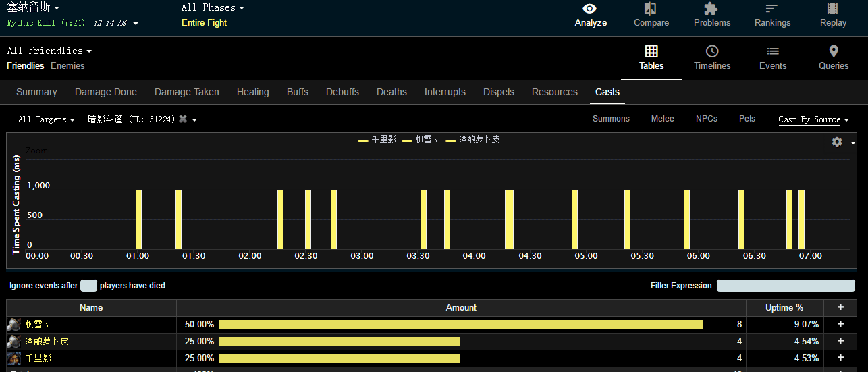Open the Queries pin icon
This screenshot has height=372, width=868.
pyautogui.click(x=834, y=51)
